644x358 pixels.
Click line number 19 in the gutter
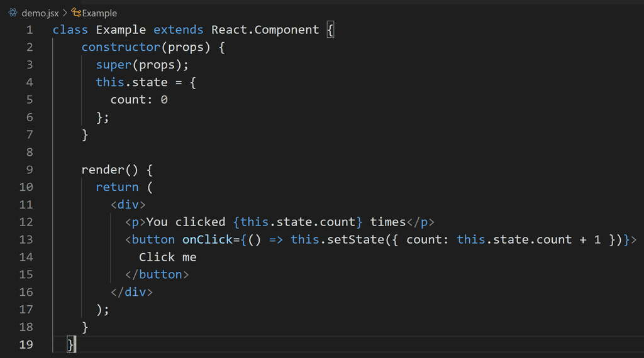click(26, 344)
